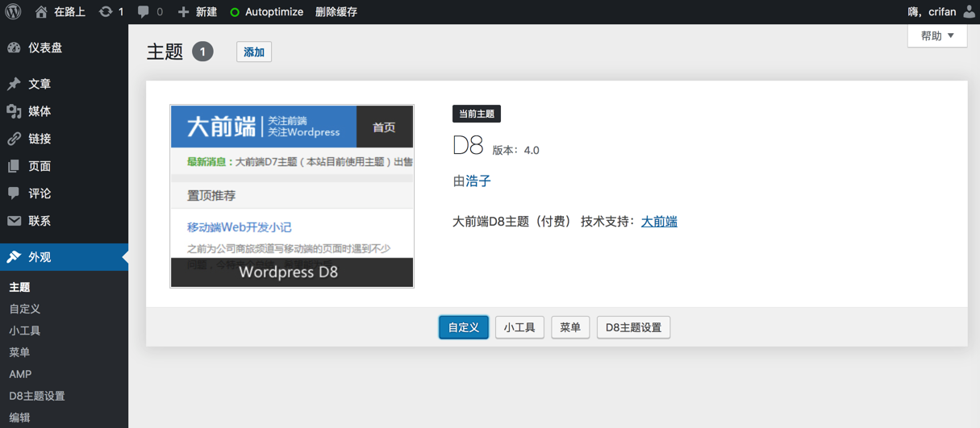Click the green Autoptimize status circle

click(235, 12)
